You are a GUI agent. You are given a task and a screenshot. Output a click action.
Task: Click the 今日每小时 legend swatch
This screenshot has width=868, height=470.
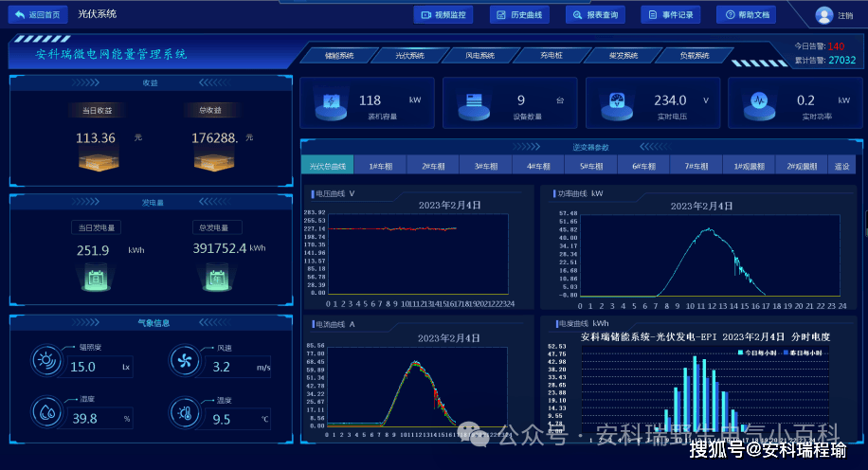741,352
